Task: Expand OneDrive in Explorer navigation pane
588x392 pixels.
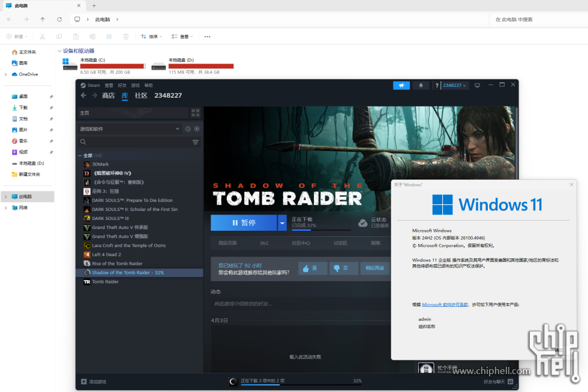Action: [x=5, y=74]
